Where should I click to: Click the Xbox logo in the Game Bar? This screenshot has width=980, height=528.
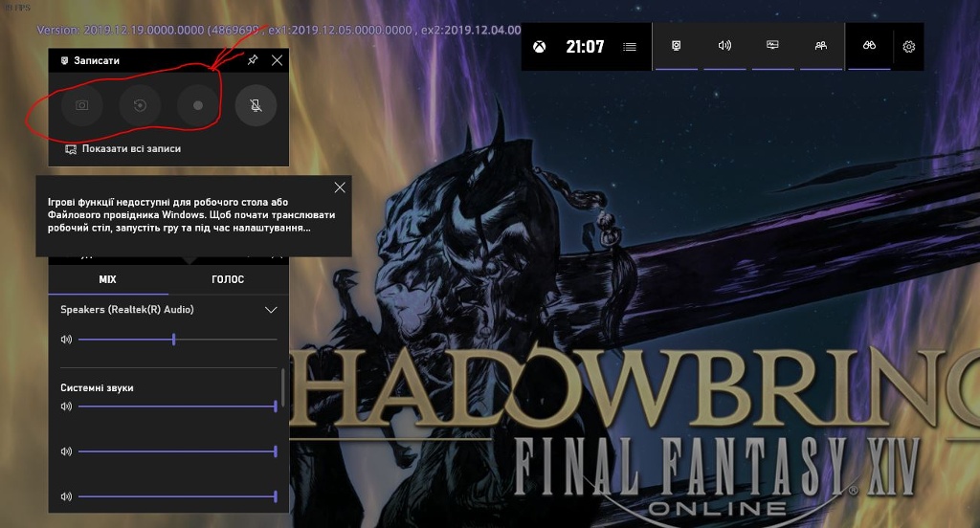540,46
